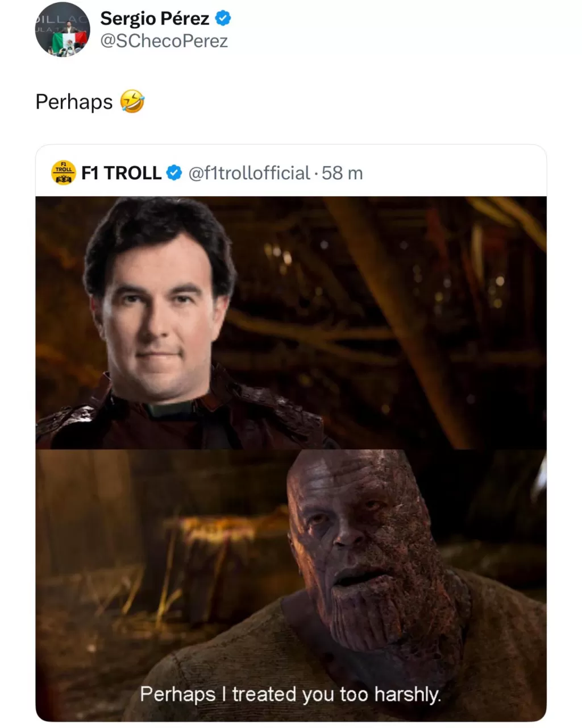Click F1 TROLL's blue verified checkmark
This screenshot has width=582, height=728.
pyautogui.click(x=174, y=172)
